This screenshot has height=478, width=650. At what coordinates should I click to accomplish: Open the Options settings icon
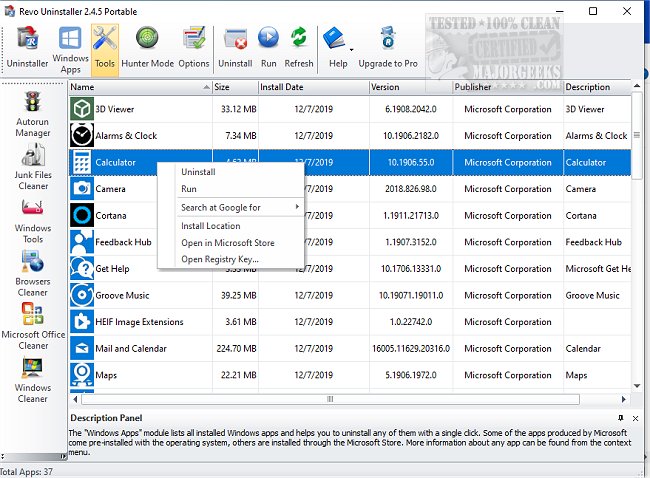point(194,47)
